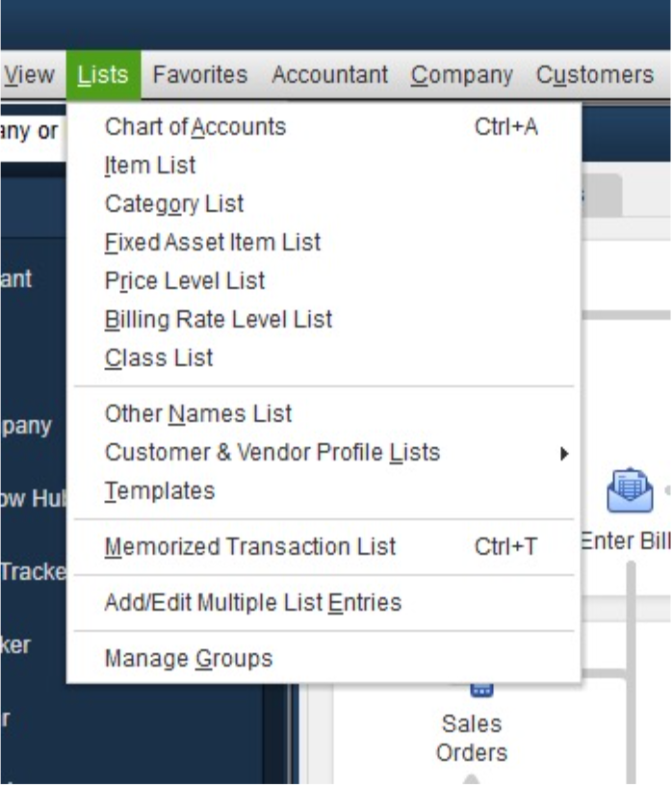
Task: Click the Sales Orders icon
Action: point(481,690)
